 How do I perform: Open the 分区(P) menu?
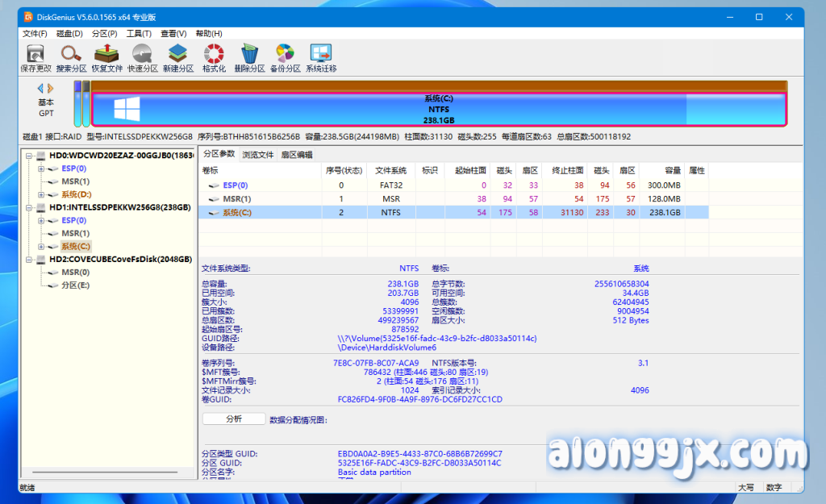[x=104, y=34]
